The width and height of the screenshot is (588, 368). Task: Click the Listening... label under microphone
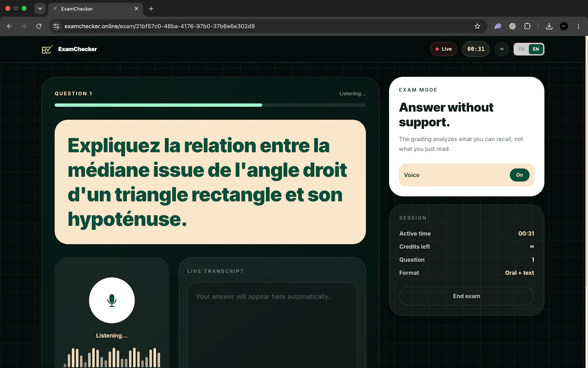[x=112, y=336]
